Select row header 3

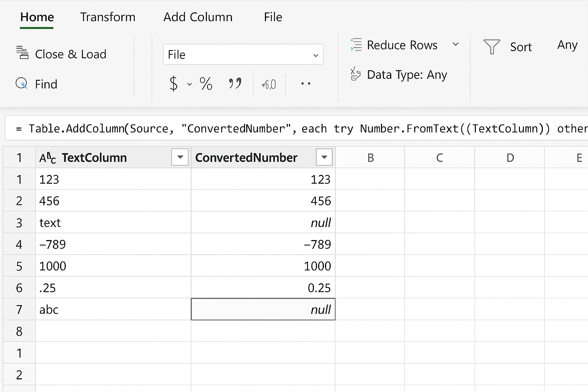pyautogui.click(x=19, y=222)
